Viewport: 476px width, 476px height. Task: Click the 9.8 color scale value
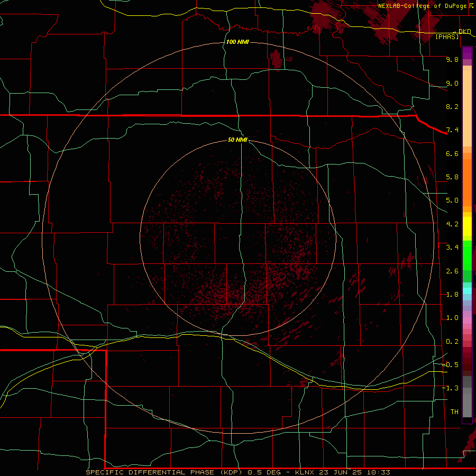[452, 59]
